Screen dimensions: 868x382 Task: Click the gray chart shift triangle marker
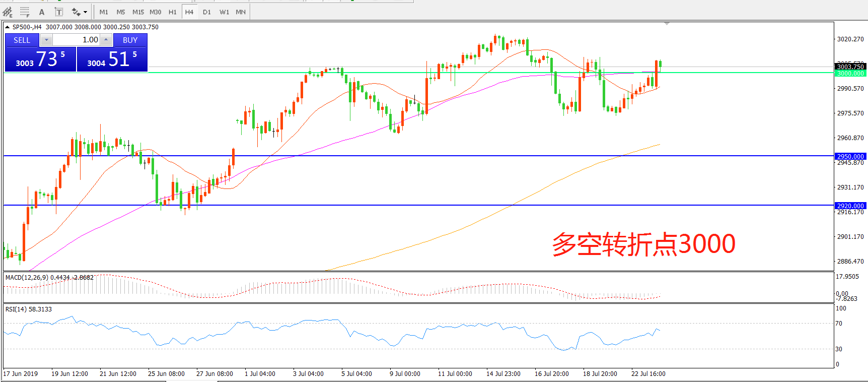click(667, 24)
